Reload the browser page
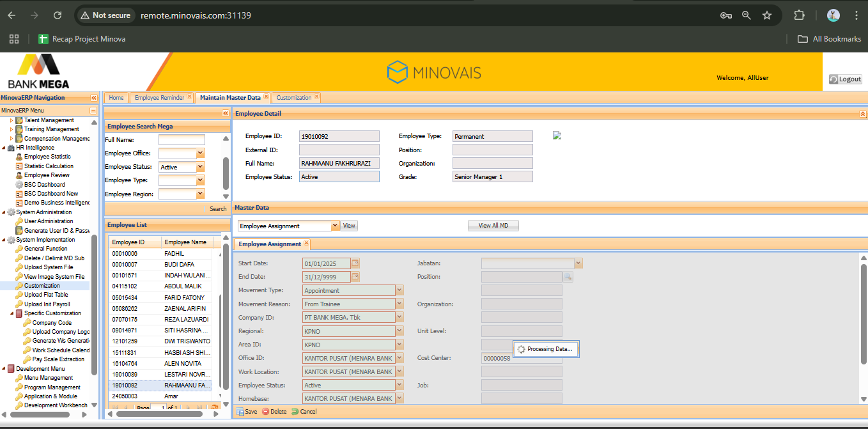 coord(58,15)
